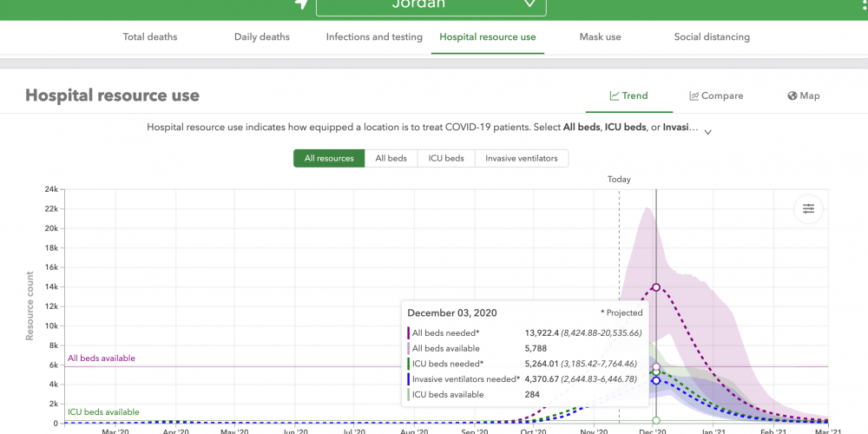Click the All beds needed data point marker
Viewport: 868px width, 434px height.
(656, 287)
